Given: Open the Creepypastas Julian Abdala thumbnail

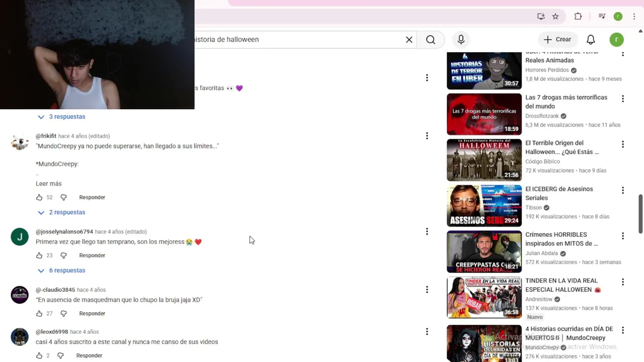Looking at the screenshot, I should [484, 251].
